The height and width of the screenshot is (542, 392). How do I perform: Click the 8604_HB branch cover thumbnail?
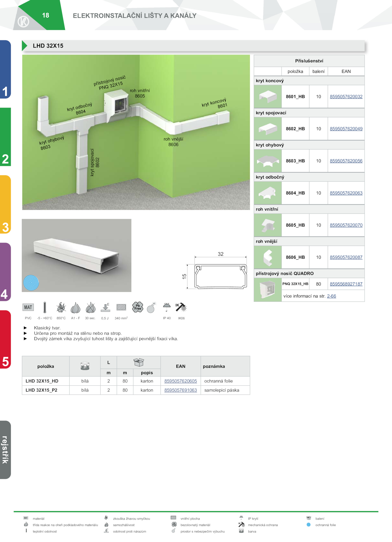tap(268, 193)
